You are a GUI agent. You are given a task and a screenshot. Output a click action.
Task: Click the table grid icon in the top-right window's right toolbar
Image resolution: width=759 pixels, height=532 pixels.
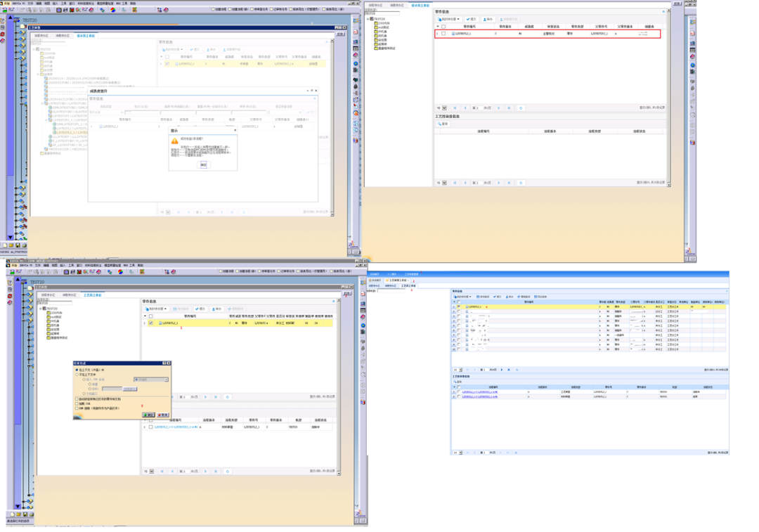[x=693, y=50]
